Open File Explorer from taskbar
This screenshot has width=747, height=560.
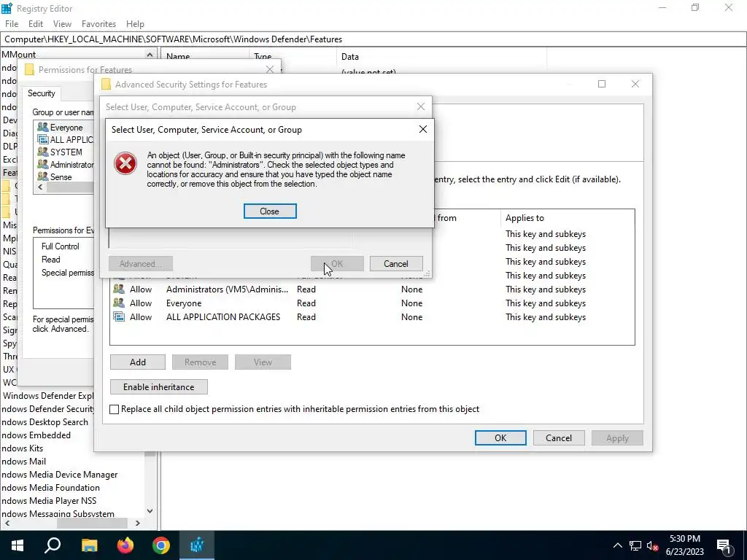tap(89, 545)
